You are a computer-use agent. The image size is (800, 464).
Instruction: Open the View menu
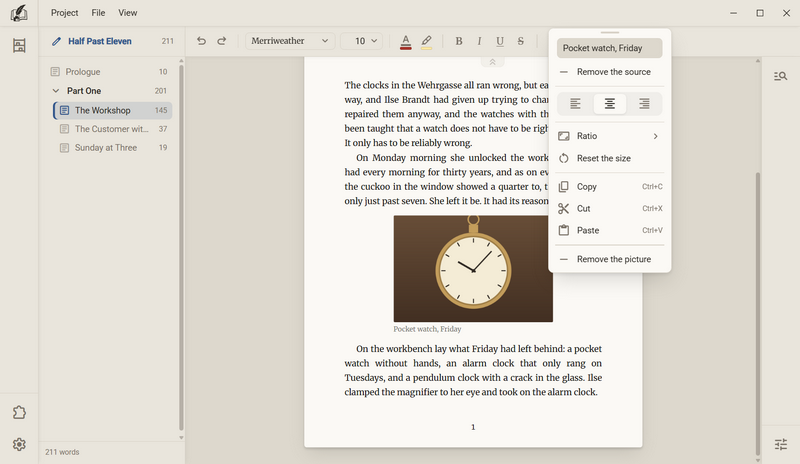coord(128,13)
